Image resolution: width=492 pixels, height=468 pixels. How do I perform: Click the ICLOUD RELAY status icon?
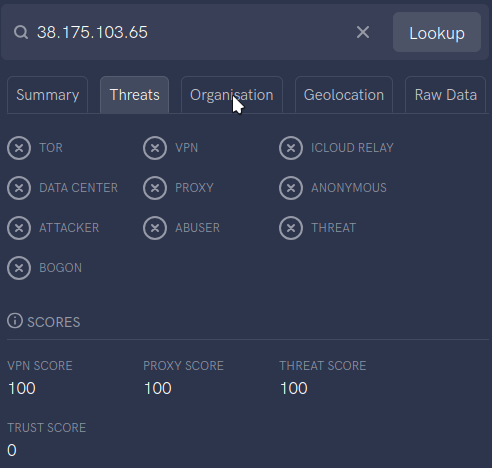tap(291, 148)
